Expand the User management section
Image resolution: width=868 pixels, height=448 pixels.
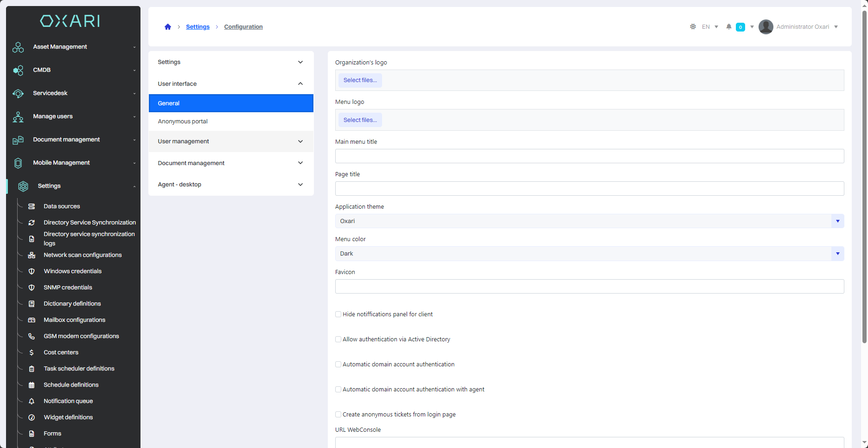click(x=231, y=141)
